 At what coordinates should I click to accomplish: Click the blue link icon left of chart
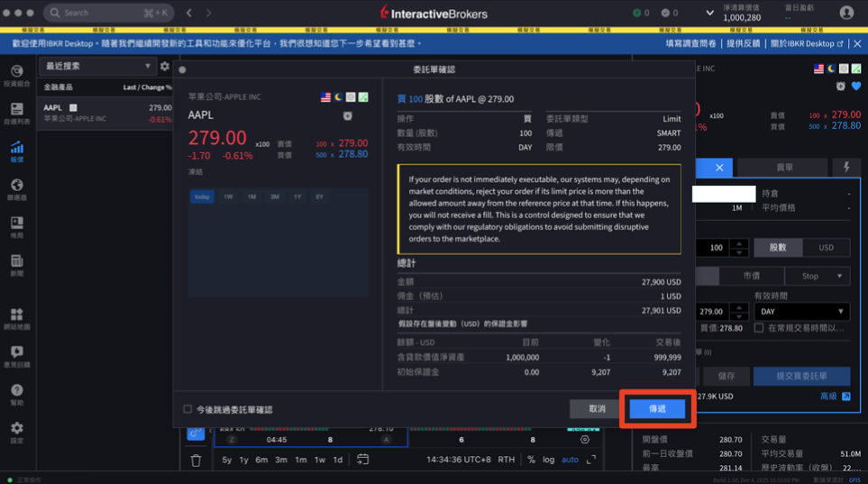[196, 434]
